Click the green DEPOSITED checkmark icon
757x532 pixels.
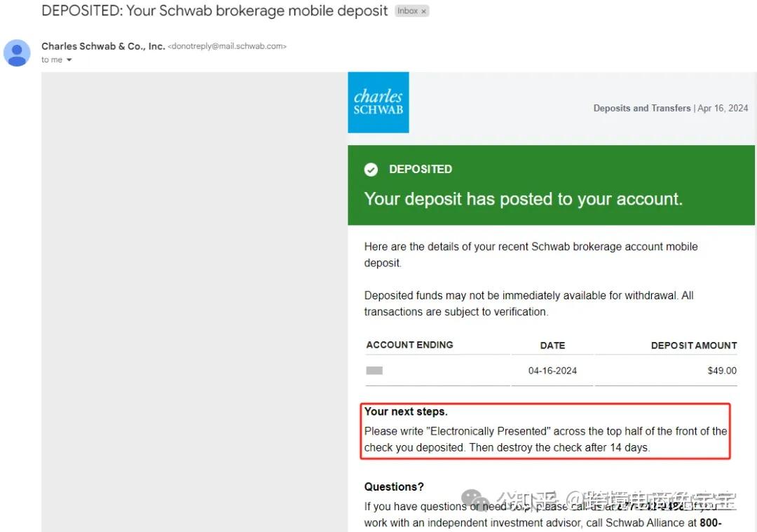(x=371, y=170)
